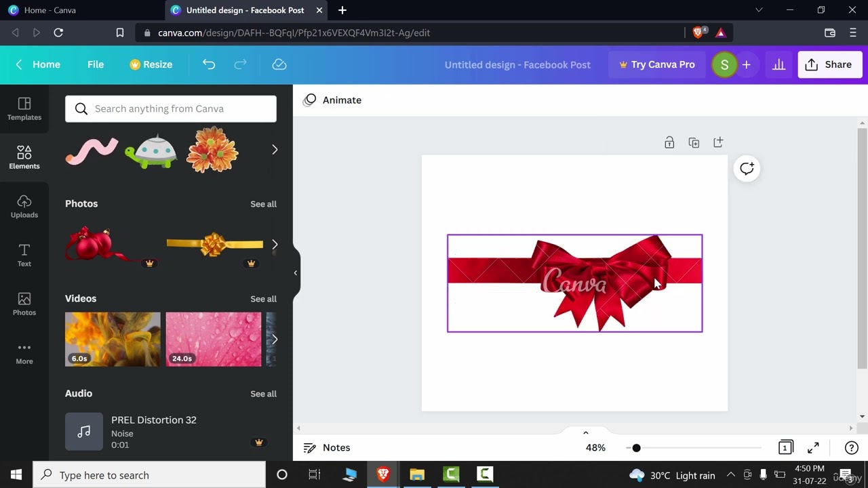Add a collaborator with plus icon
The image size is (868, 488).
point(747,64)
